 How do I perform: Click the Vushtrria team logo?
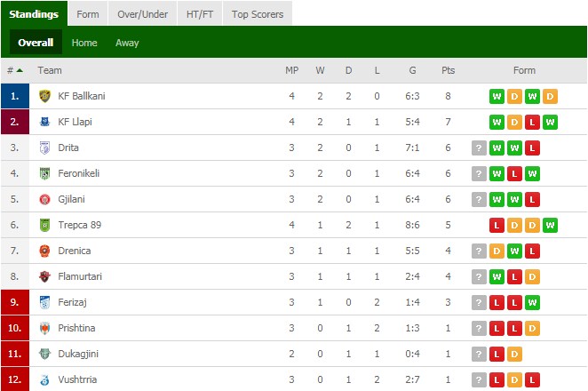[44, 379]
